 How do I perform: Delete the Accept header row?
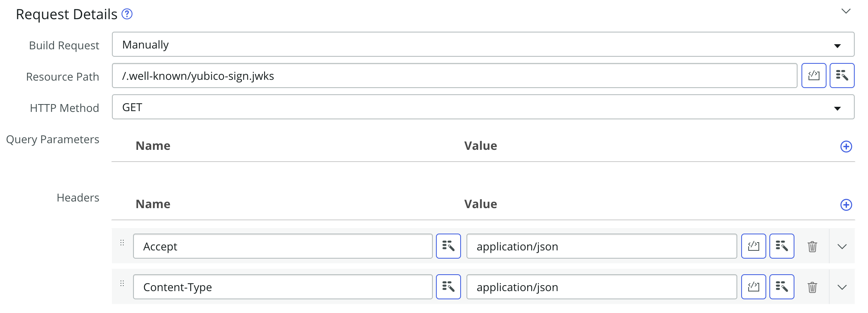point(812,246)
